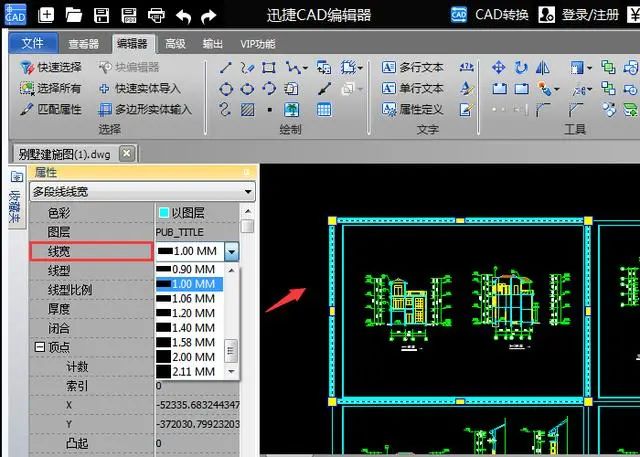Click the favorites sidebar icon above 收藏夹
Image resolution: width=640 pixels, height=457 pixels.
(x=17, y=177)
